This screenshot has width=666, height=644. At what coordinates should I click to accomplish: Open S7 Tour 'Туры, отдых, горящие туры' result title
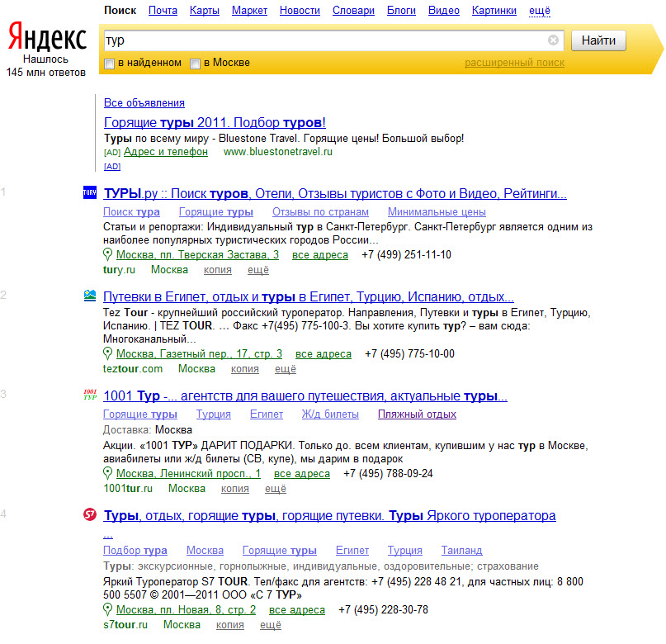(329, 516)
